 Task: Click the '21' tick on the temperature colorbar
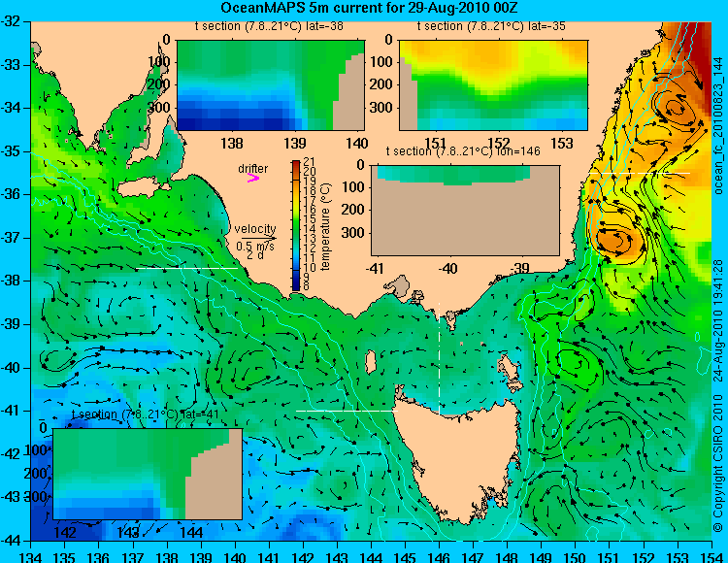309,161
